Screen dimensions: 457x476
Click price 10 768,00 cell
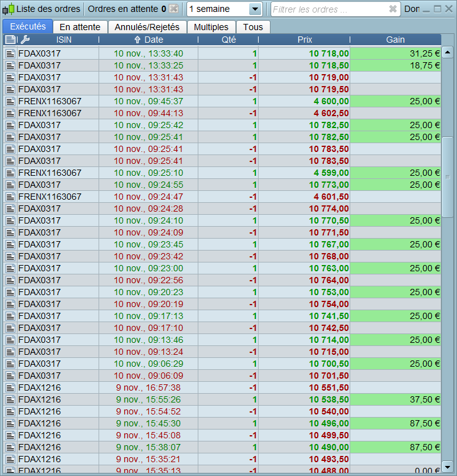coord(304,256)
